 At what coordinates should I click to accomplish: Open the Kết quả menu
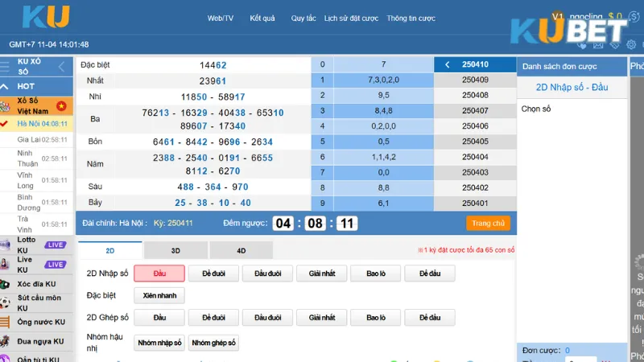point(262,19)
